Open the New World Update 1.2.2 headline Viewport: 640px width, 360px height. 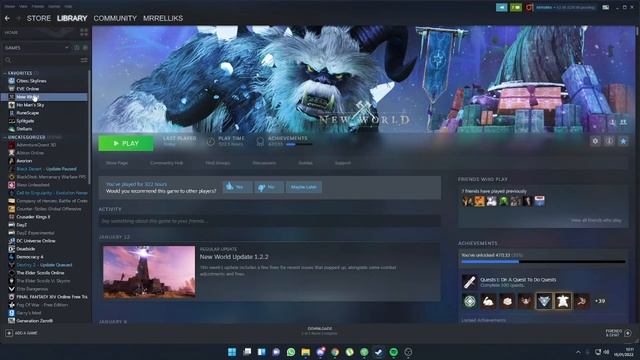pyautogui.click(x=234, y=257)
